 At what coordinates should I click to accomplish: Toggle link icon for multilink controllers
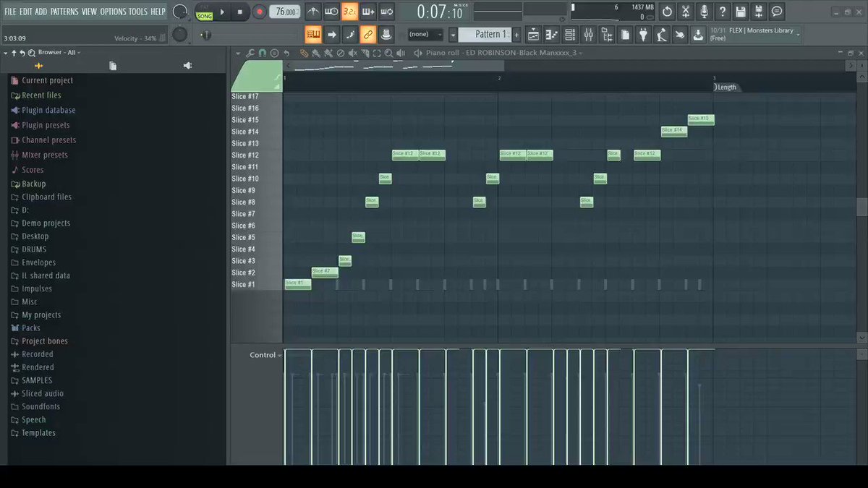[x=368, y=34]
